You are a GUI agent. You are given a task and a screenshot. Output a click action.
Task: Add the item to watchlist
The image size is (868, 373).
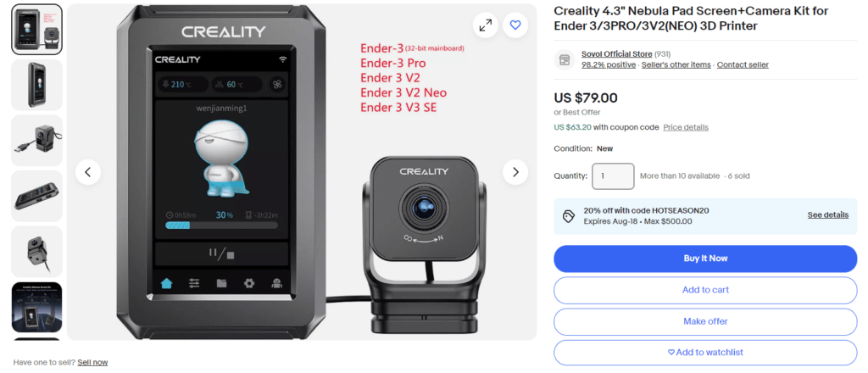(705, 353)
